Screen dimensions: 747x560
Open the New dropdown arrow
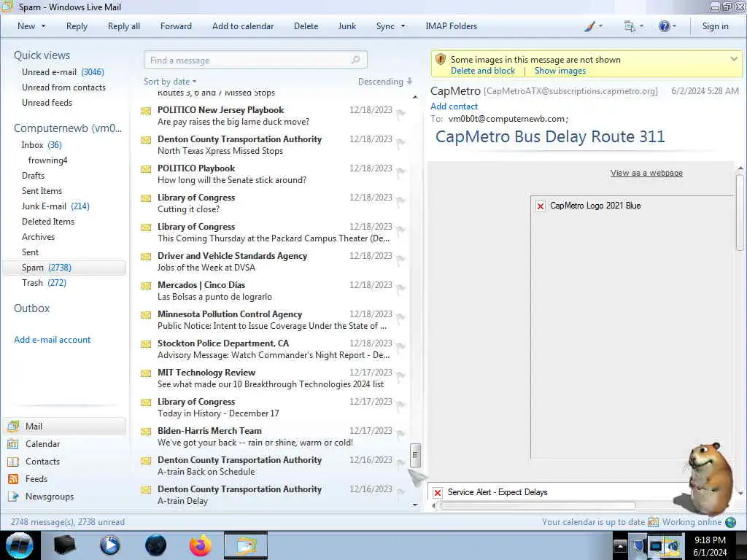point(43,26)
